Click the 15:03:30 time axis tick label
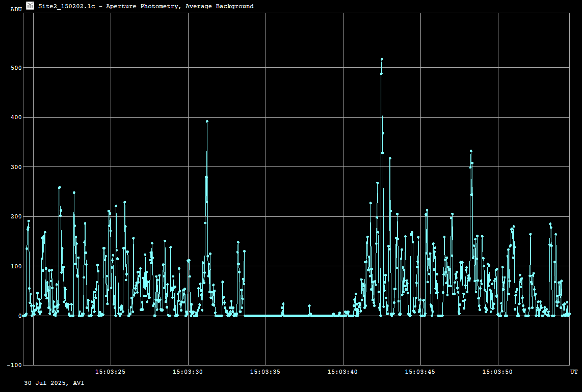582x392 pixels. click(x=188, y=372)
